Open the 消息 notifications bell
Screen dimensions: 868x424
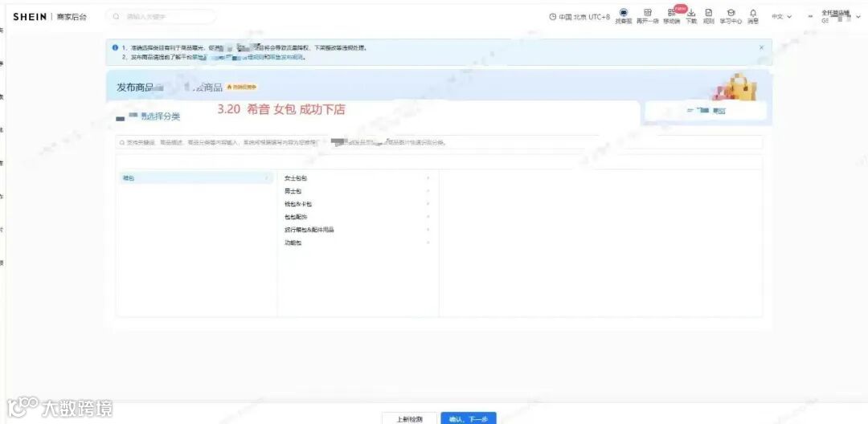[x=753, y=16]
